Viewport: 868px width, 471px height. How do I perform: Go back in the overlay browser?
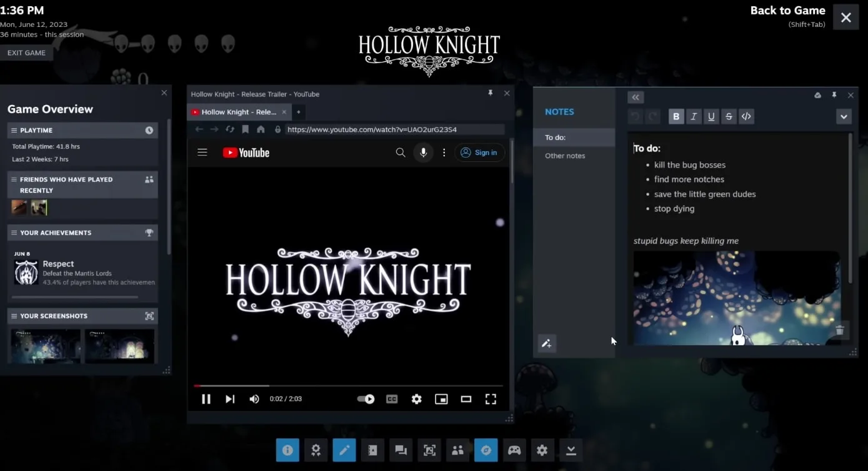pyautogui.click(x=199, y=129)
